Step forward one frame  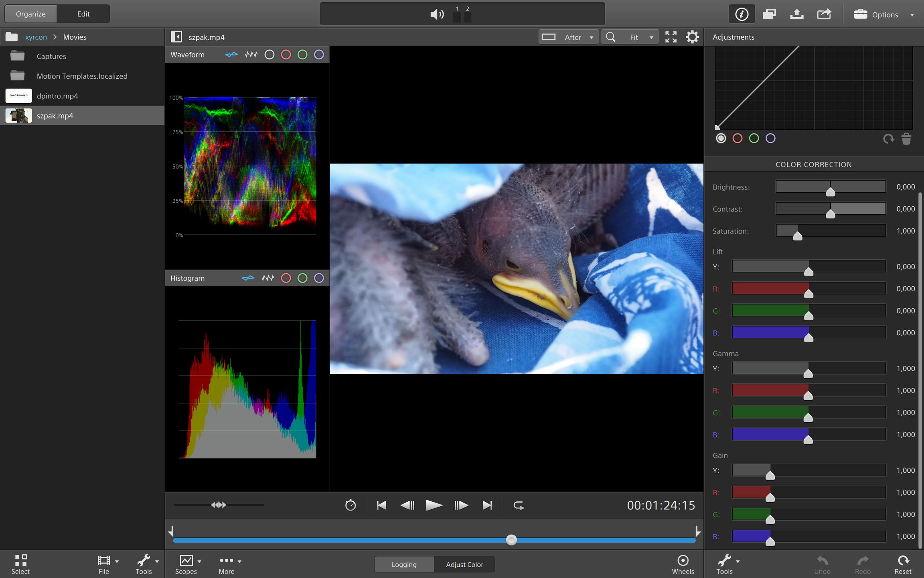(x=461, y=505)
